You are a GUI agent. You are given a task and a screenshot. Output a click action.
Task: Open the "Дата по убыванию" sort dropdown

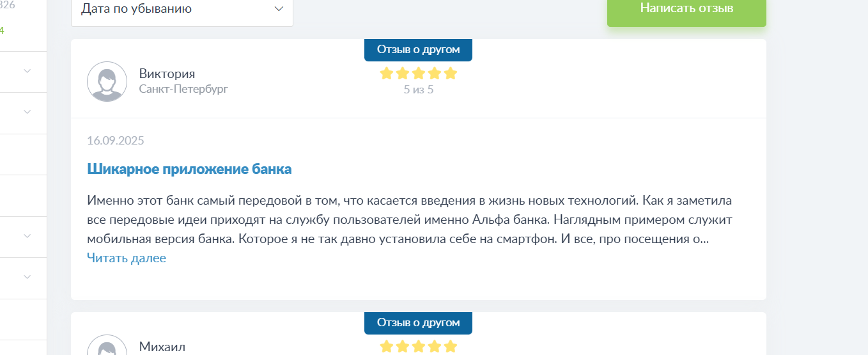pyautogui.click(x=182, y=11)
